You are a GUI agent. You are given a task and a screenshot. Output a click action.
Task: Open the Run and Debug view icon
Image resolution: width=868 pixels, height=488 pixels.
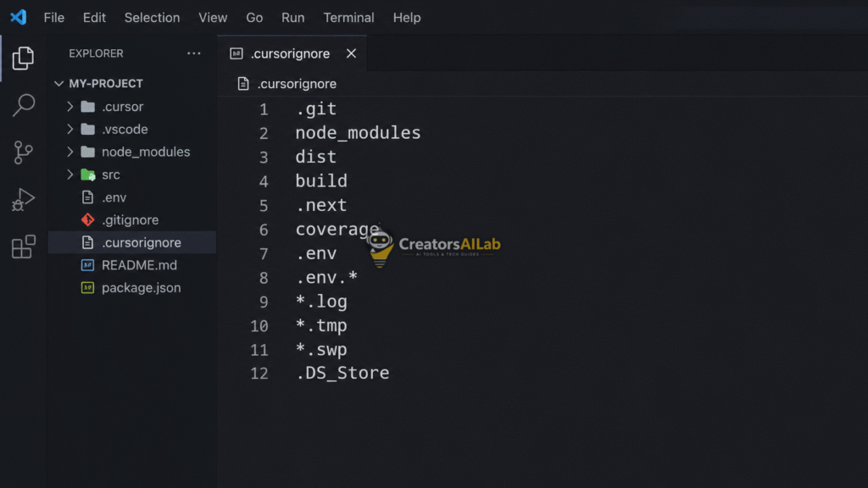(x=23, y=200)
